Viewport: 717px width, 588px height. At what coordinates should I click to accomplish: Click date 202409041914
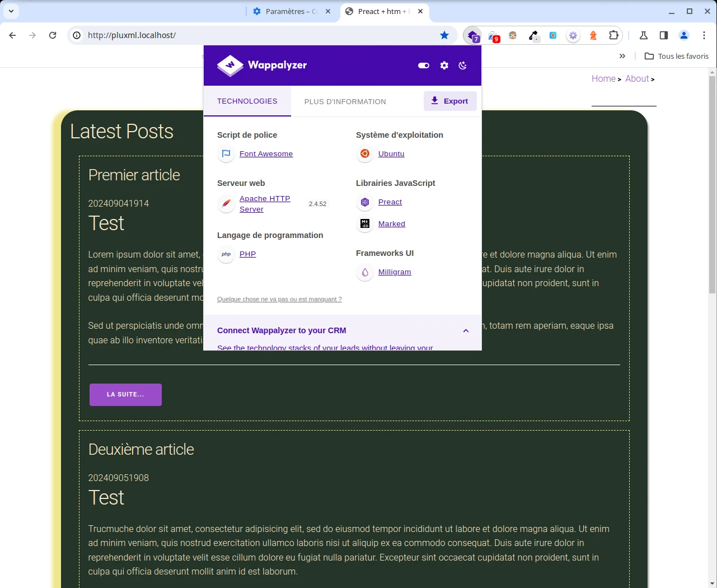(119, 203)
